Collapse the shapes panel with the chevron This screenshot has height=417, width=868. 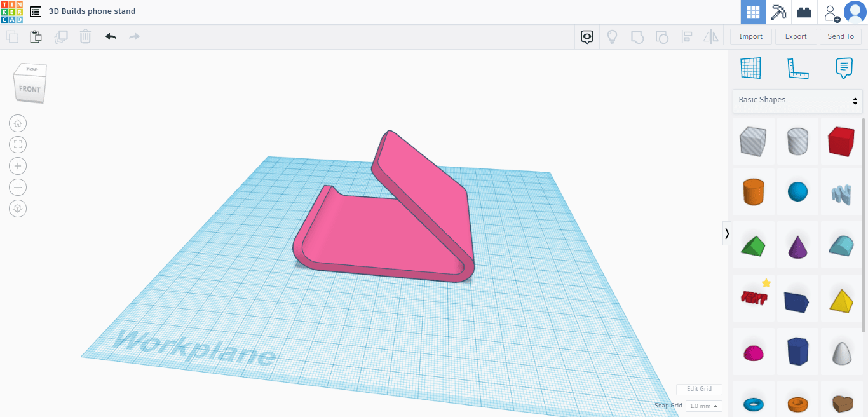pyautogui.click(x=727, y=233)
